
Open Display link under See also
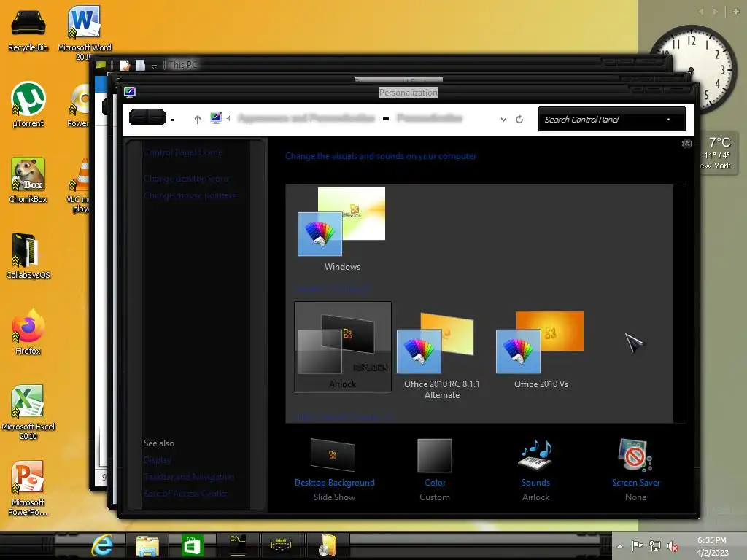[x=158, y=460]
